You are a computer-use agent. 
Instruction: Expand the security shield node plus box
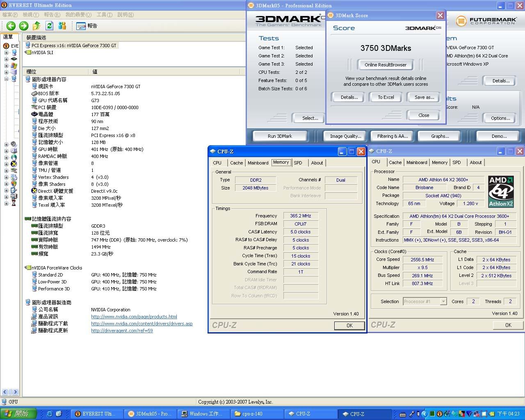pos(6,184)
